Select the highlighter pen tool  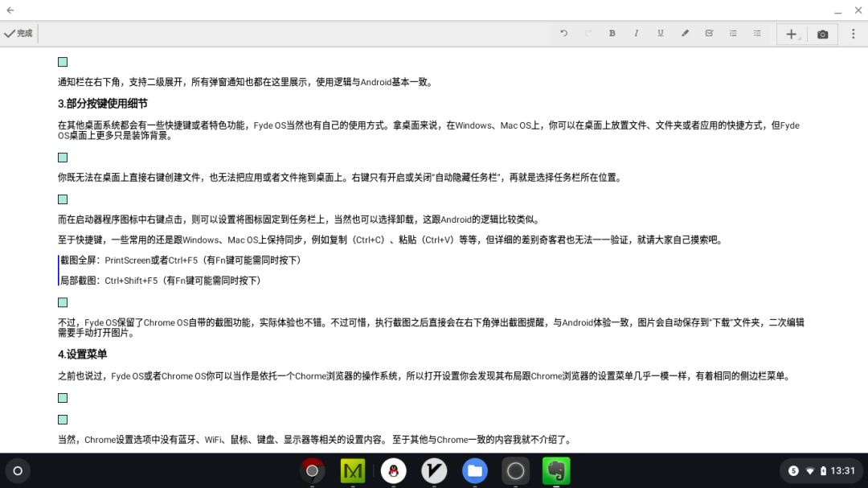click(685, 34)
